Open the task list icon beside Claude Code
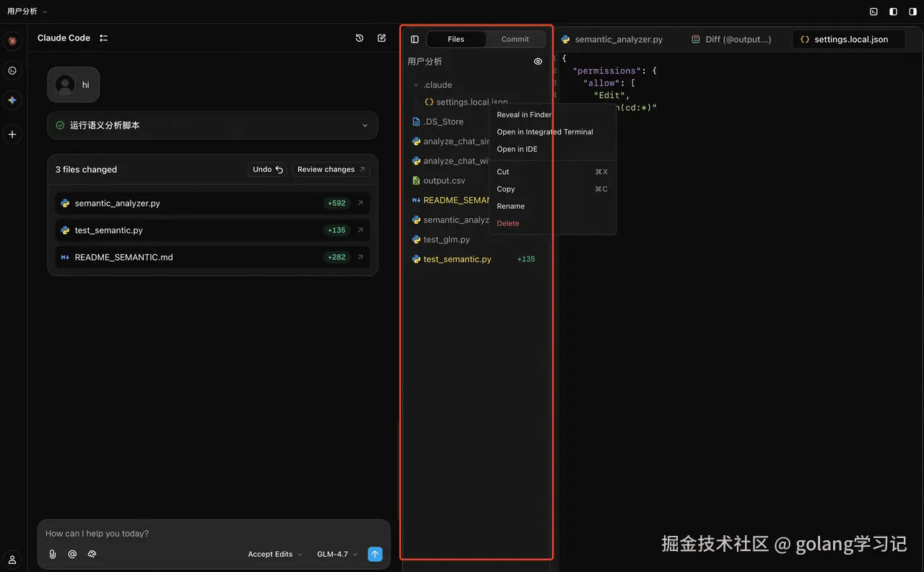924x572 pixels. pyautogui.click(x=104, y=38)
